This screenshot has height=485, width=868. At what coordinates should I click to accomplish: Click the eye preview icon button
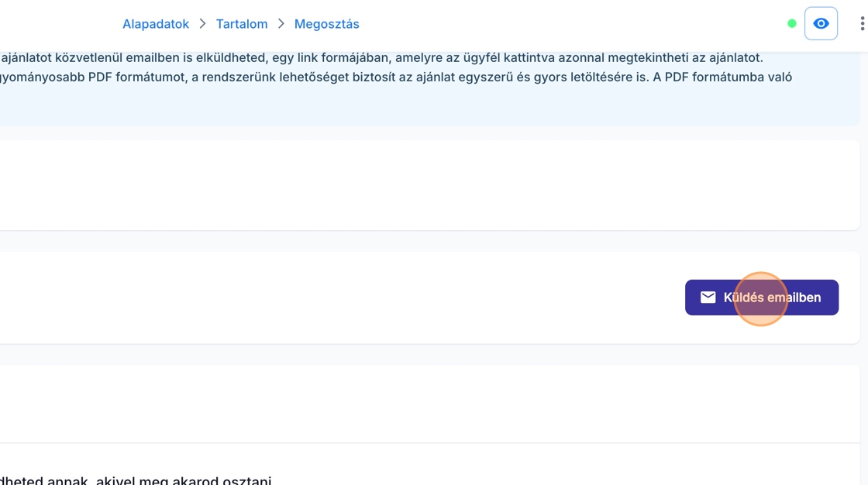click(821, 24)
